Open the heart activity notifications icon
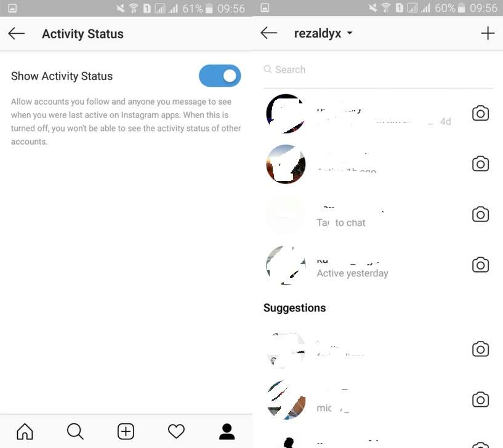The width and height of the screenshot is (503, 448). [176, 431]
